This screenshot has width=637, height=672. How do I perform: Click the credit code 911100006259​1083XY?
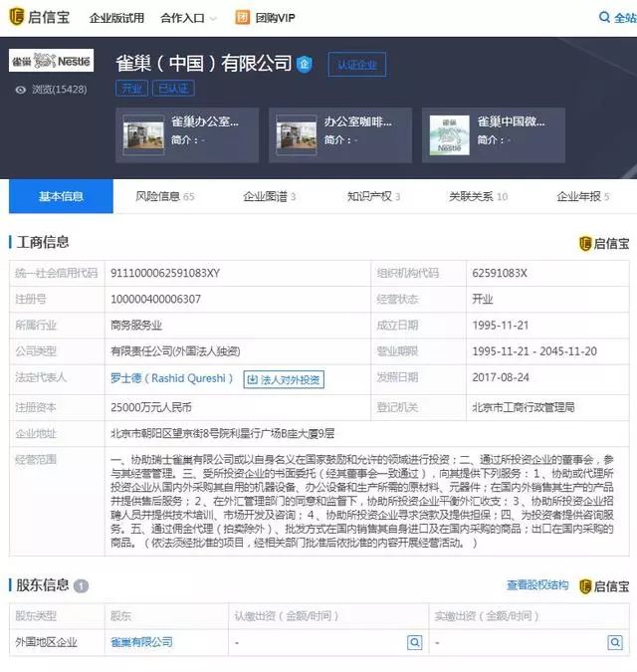[x=165, y=273]
